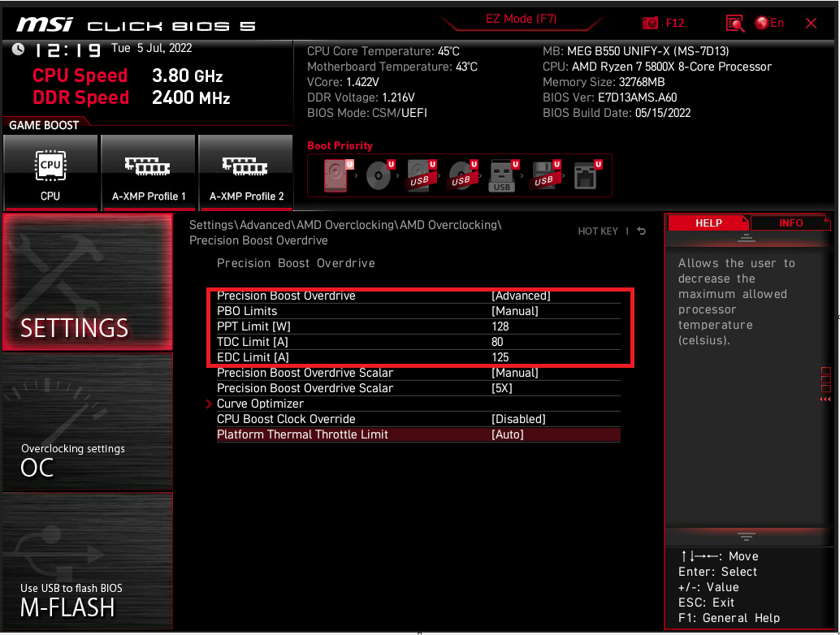Select the USB optical drive boot device
Image resolution: width=840 pixels, height=635 pixels.
coord(463,175)
